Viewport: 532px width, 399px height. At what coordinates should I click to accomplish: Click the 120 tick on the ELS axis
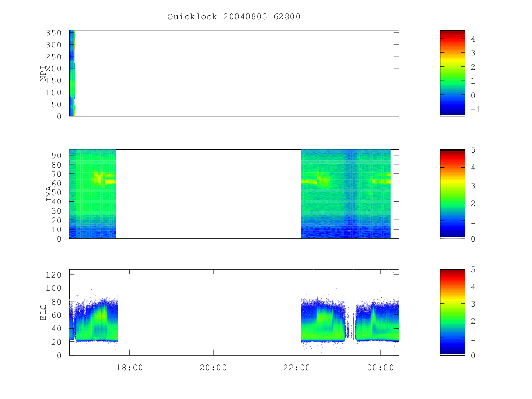pyautogui.click(x=53, y=274)
